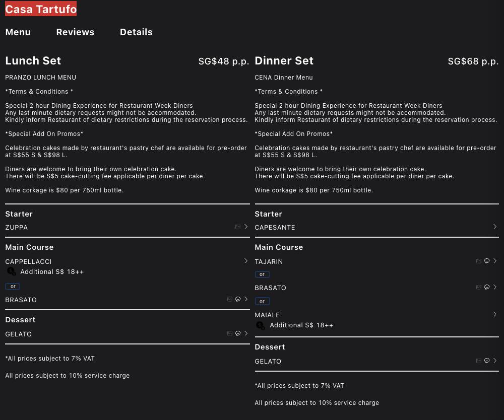Click the surcharge coin icon under MAIALE
Viewport: 504px width, 420px height.
tap(260, 325)
